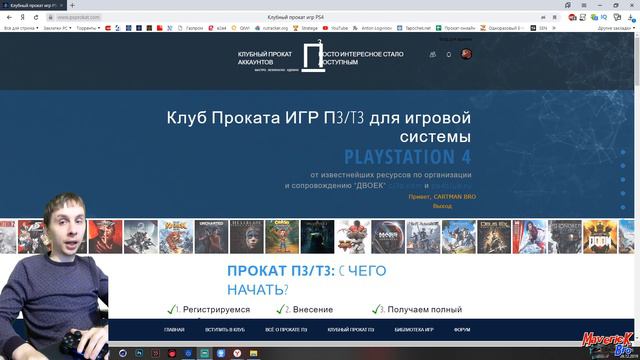Viewport: 640px width, 360px height.
Task: Open the ВСЁ О ПРОКАТЕ П3 menu item
Action: pyautogui.click(x=286, y=330)
